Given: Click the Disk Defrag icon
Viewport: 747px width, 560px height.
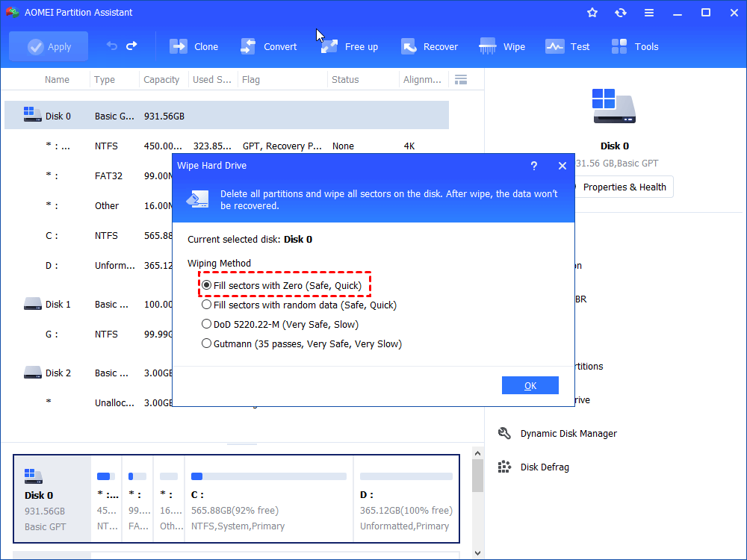Looking at the screenshot, I should [504, 467].
